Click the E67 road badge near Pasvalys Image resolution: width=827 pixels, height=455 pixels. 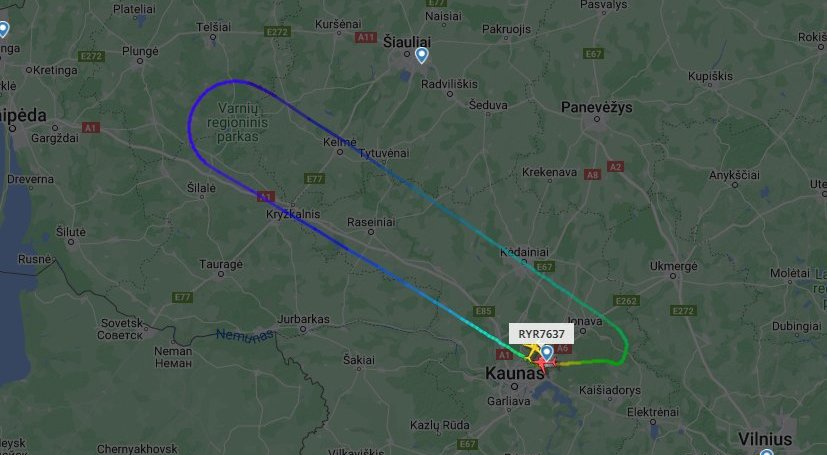pos(593,54)
